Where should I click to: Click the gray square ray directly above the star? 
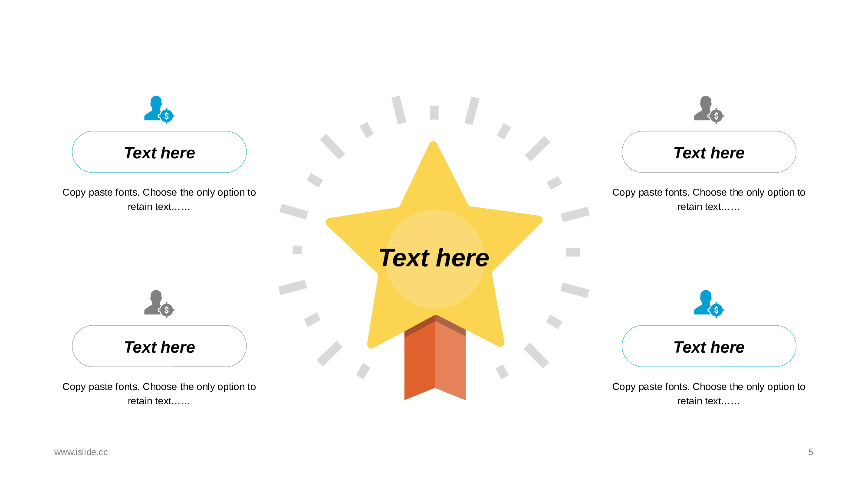pyautogui.click(x=434, y=112)
